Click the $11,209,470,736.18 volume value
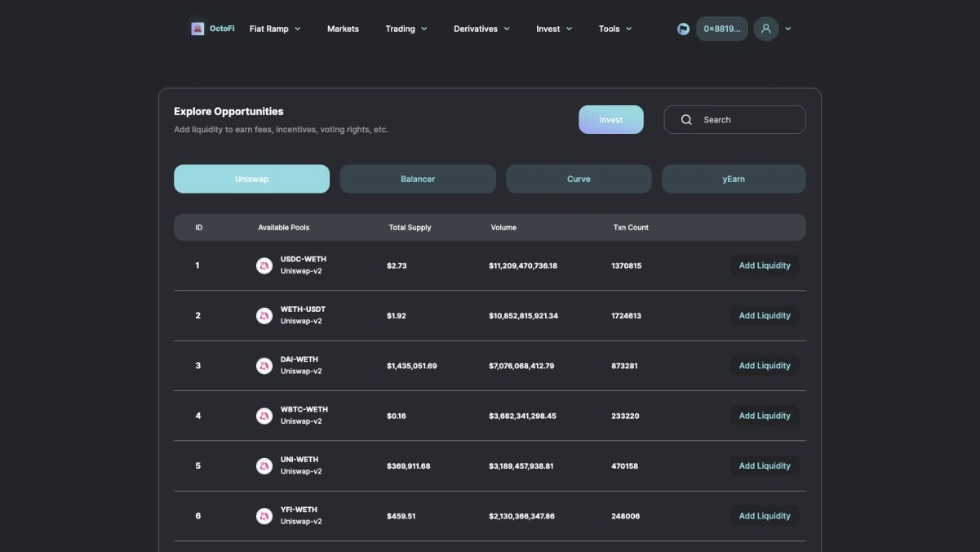Image resolution: width=980 pixels, height=552 pixels. (523, 265)
